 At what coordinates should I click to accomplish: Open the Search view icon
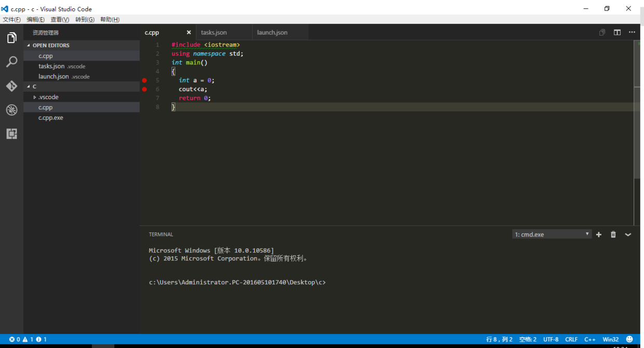[x=11, y=62]
